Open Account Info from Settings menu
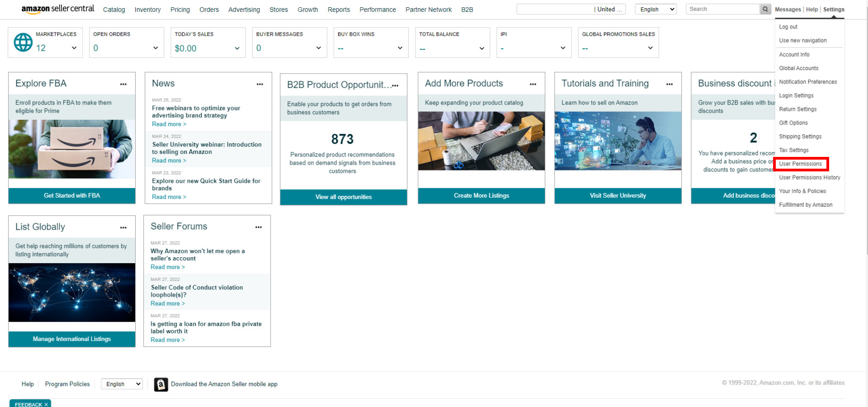The image size is (868, 407). point(794,54)
